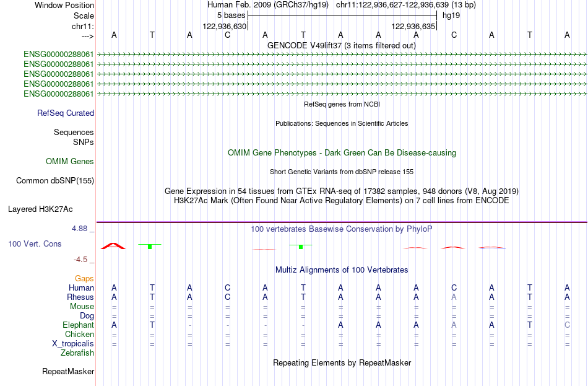Select the Elephant alignment row label
Screen dimensions: 588x386
(78, 325)
